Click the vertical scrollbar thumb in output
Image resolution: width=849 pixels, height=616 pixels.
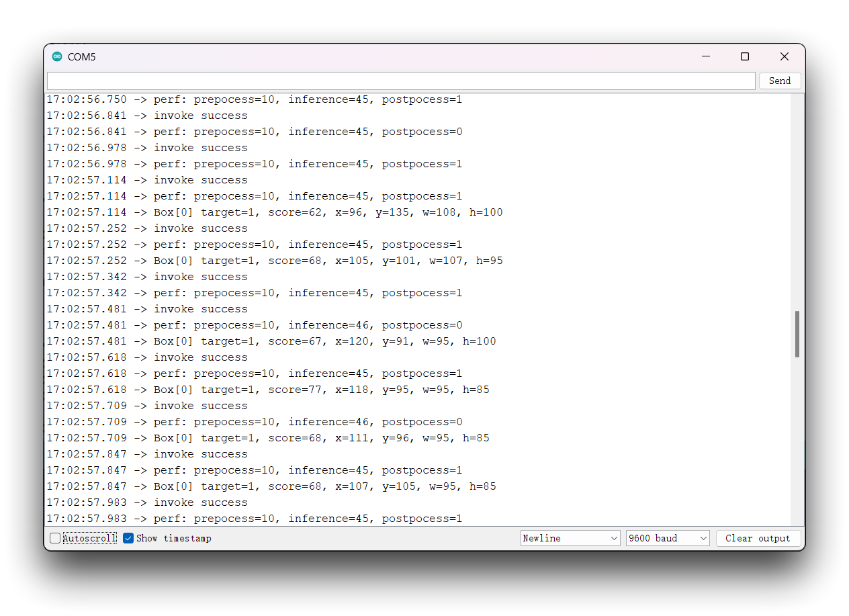797,334
